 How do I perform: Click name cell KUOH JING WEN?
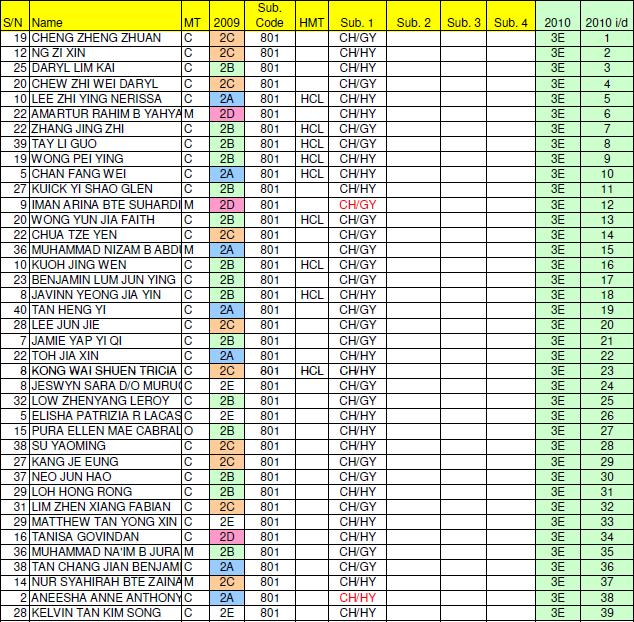pyautogui.click(x=105, y=264)
